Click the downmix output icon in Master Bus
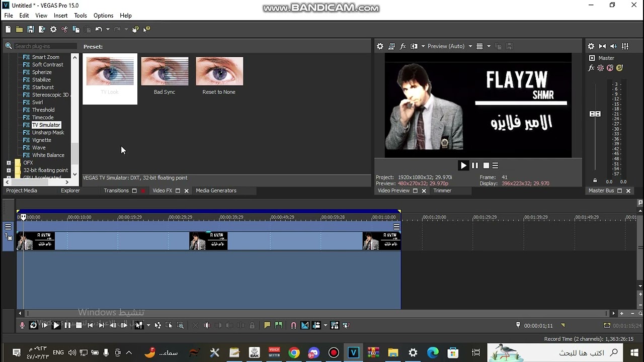644x362 pixels. coord(602,46)
